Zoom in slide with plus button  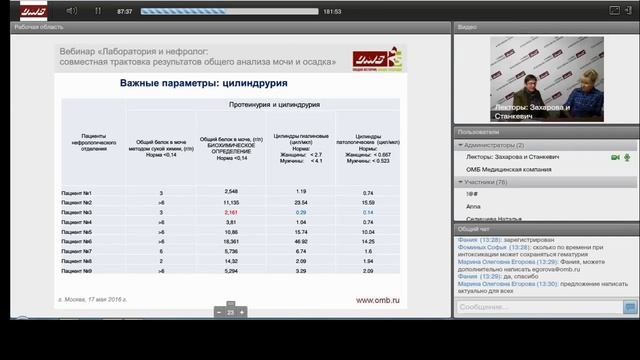242,312
